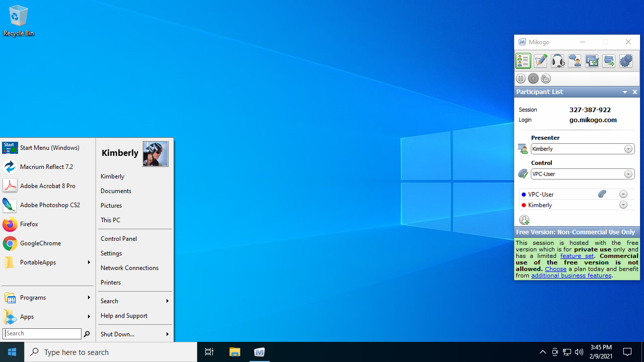
Task: Click the 'additional business features' link
Action: pyautogui.click(x=571, y=276)
